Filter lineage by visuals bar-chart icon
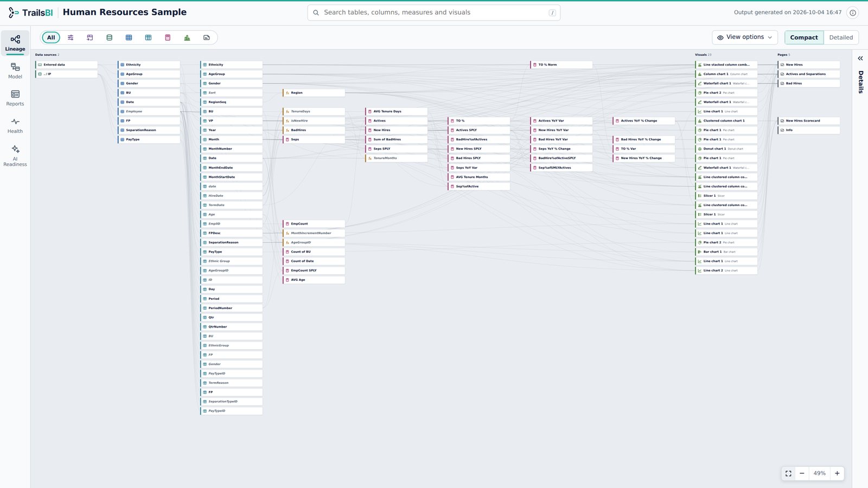This screenshot has width=868, height=488. (x=187, y=37)
